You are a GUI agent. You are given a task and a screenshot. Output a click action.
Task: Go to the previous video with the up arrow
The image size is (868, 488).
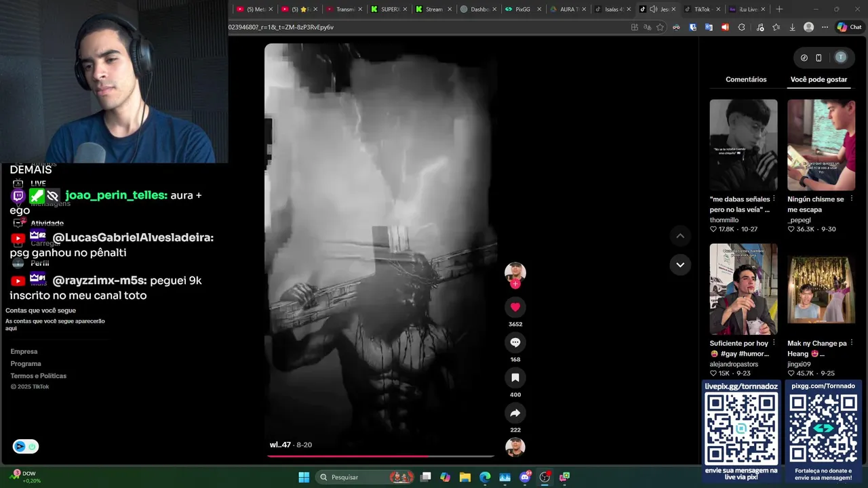click(680, 236)
